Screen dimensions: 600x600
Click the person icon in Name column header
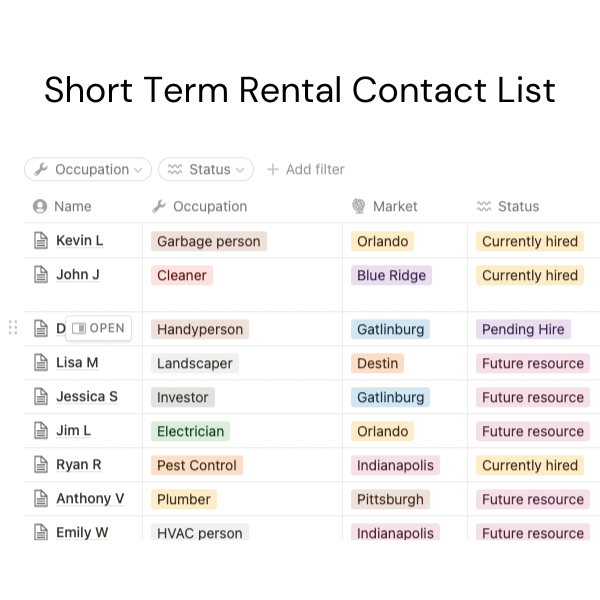coord(40,207)
